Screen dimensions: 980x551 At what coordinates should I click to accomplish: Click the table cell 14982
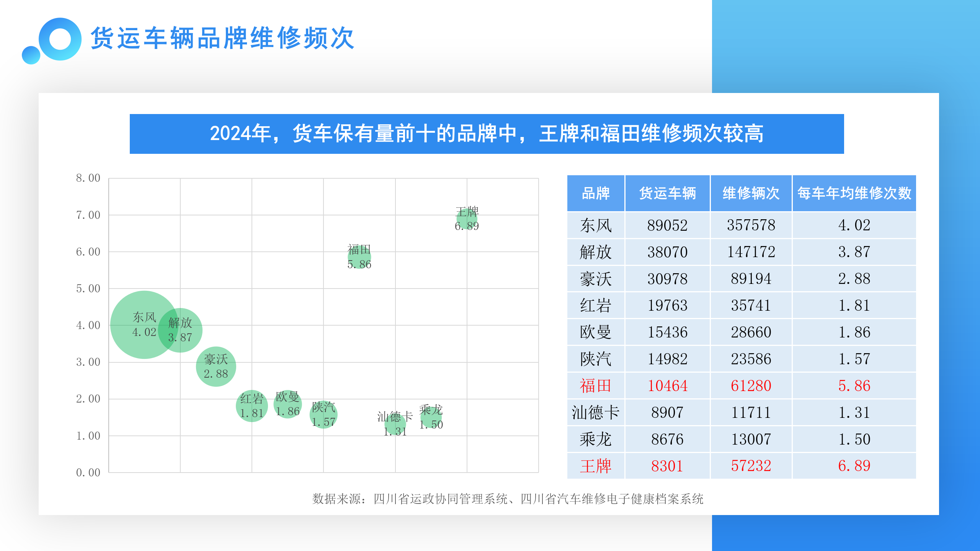click(x=668, y=359)
